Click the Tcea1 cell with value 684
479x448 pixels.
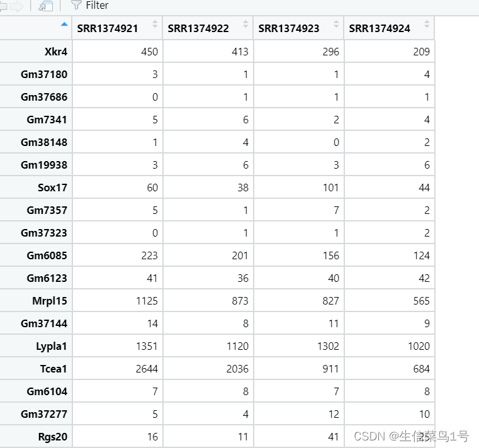[x=390, y=369]
